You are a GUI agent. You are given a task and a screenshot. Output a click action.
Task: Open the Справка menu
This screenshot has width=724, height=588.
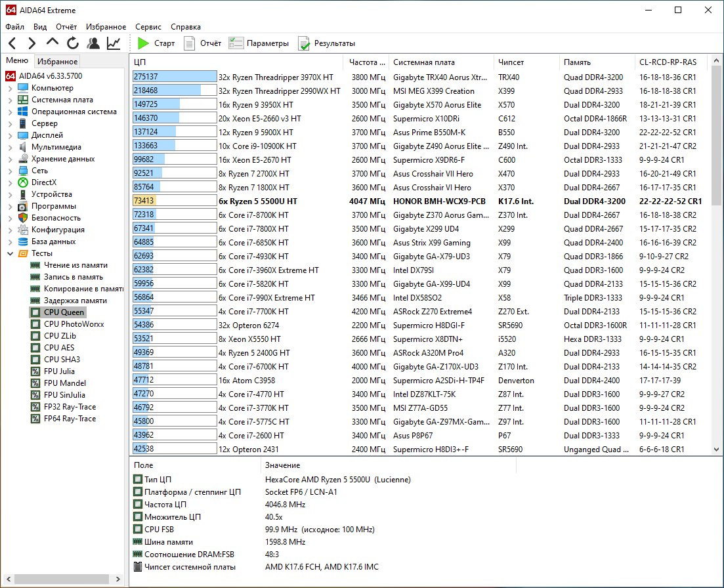point(186,27)
